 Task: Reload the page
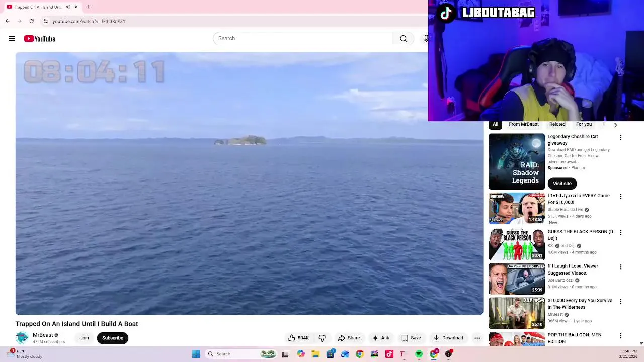[x=31, y=21]
